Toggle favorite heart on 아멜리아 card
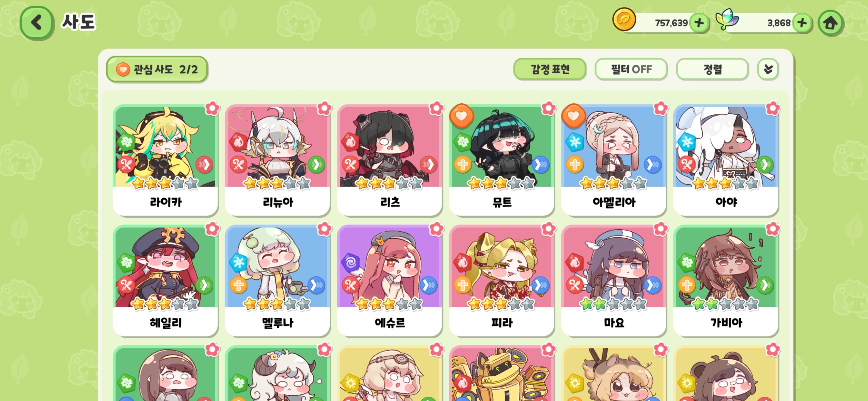 573,116
